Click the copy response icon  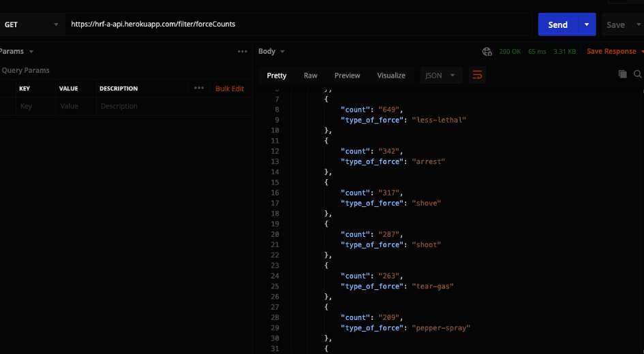623,74
